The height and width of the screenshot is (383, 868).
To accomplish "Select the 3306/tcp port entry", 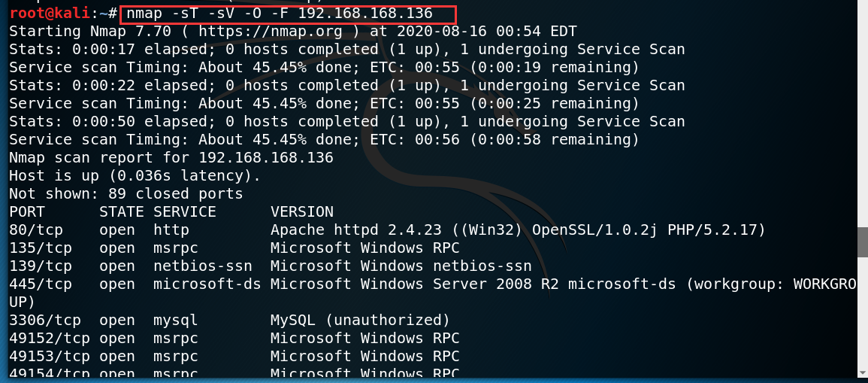I will (44, 320).
